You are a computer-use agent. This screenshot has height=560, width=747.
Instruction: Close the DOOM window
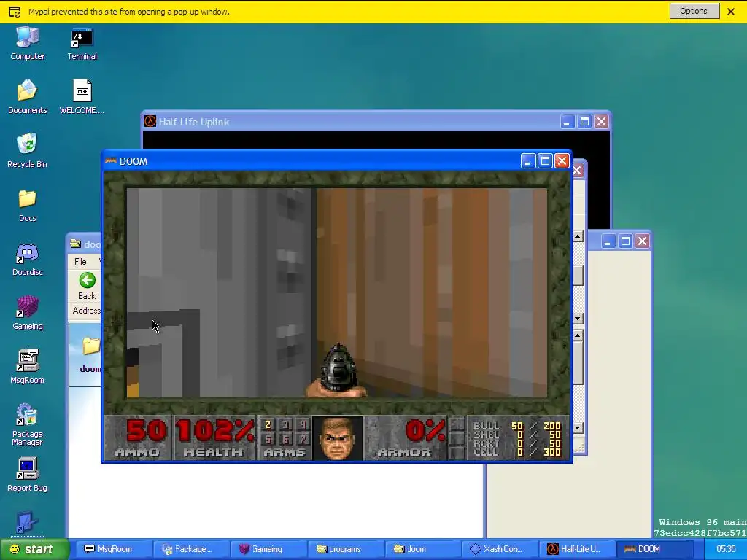click(562, 161)
